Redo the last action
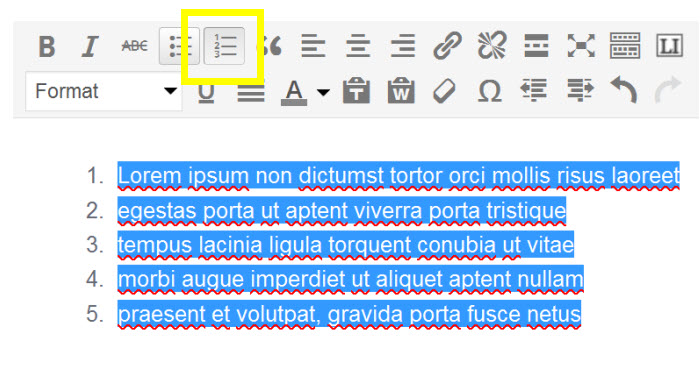This screenshot has height=373, width=700. [668, 90]
